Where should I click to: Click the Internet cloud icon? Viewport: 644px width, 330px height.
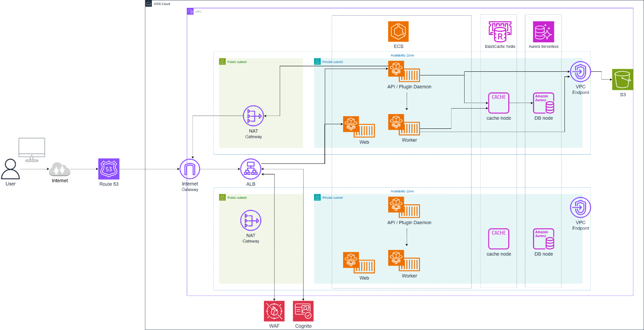tap(60, 169)
